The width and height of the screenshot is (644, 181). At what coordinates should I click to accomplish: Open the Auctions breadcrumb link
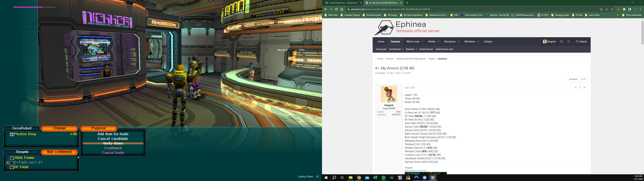pyautogui.click(x=442, y=59)
